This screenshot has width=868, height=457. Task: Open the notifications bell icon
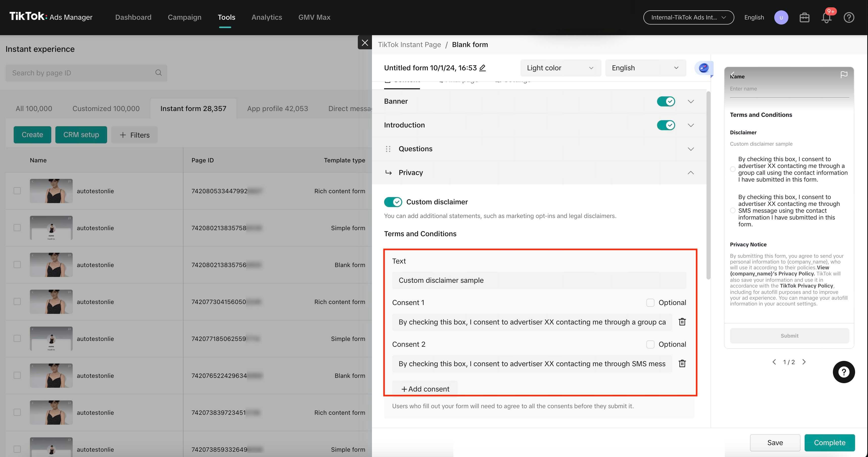click(826, 17)
